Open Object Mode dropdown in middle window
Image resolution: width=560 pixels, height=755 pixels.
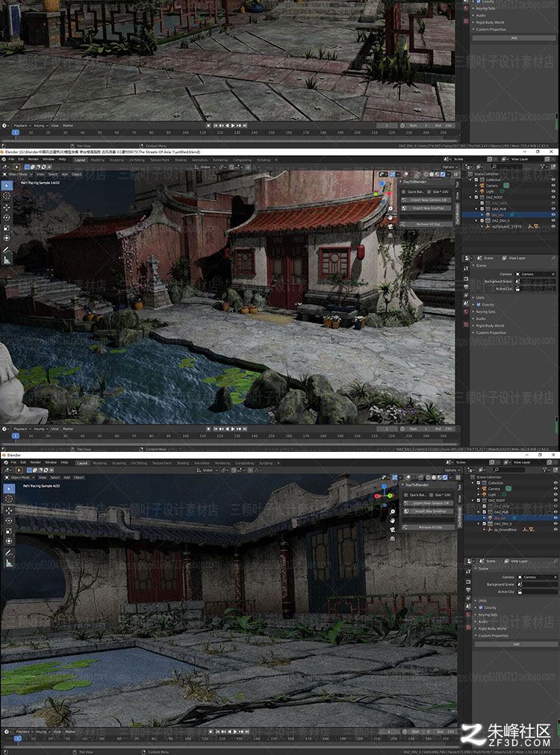click(18, 174)
